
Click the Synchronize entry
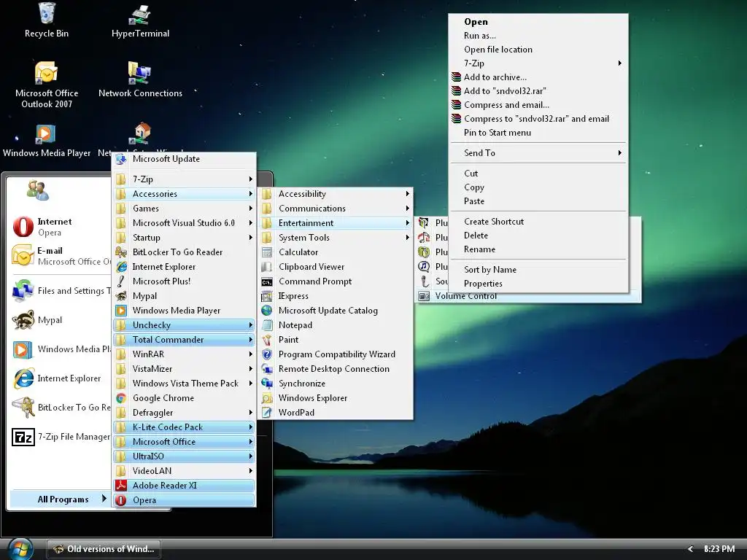point(336,384)
